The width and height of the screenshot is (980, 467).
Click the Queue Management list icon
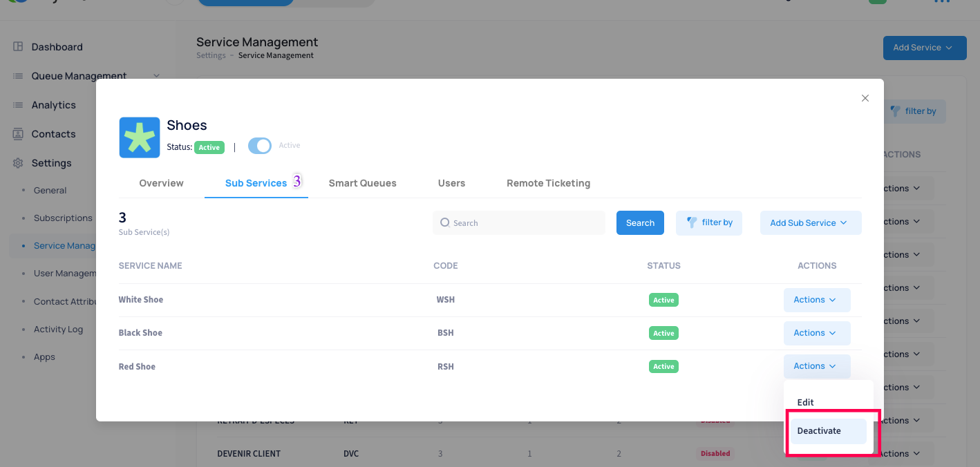click(18, 76)
